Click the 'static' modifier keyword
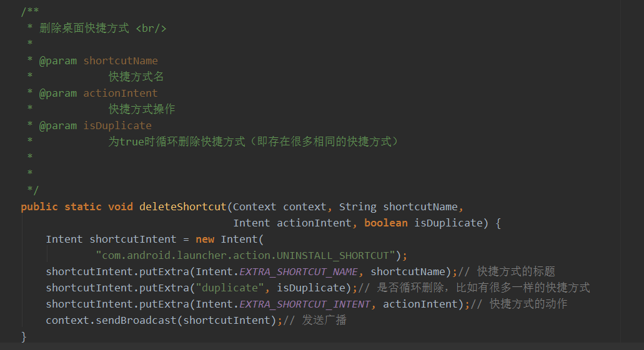The height and width of the screenshot is (350, 644). 82,207
